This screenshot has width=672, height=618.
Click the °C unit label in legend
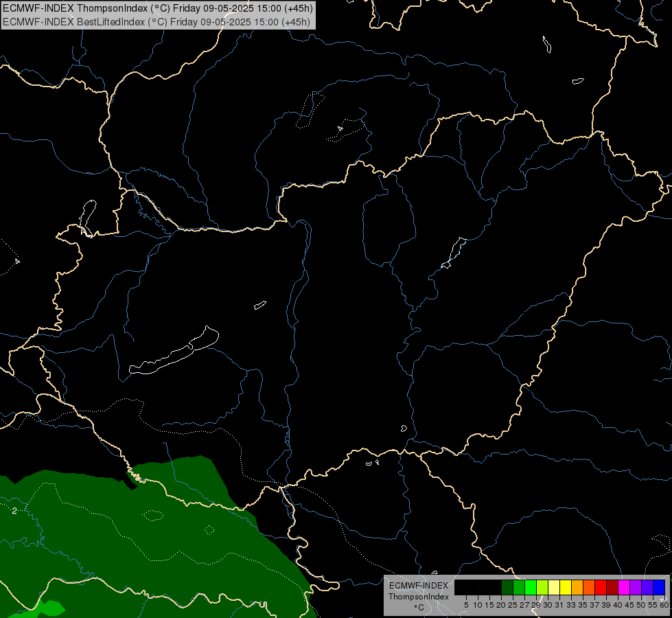[419, 608]
